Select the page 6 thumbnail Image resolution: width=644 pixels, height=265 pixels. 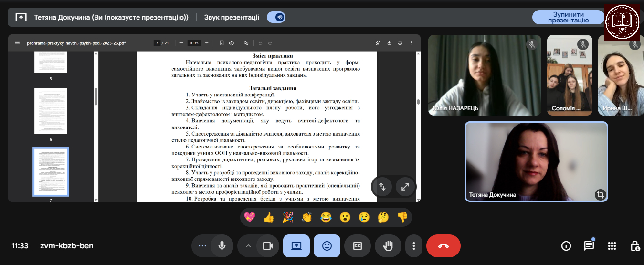(51, 111)
